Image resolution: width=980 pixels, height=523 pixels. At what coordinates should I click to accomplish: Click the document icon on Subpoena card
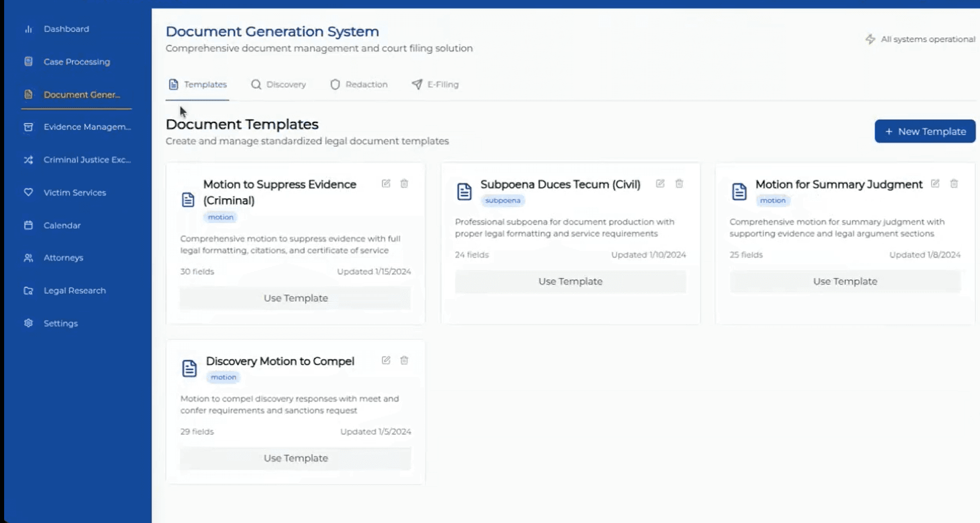(464, 192)
